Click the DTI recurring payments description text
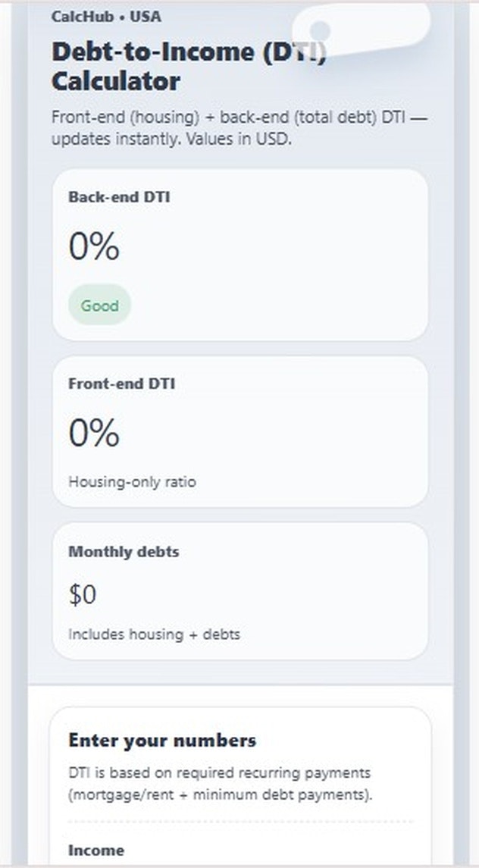 (x=218, y=783)
